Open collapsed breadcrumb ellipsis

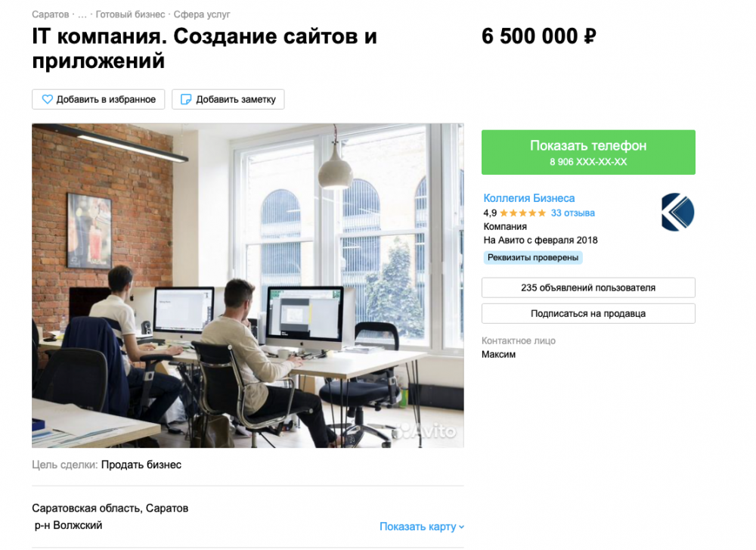[x=82, y=14]
